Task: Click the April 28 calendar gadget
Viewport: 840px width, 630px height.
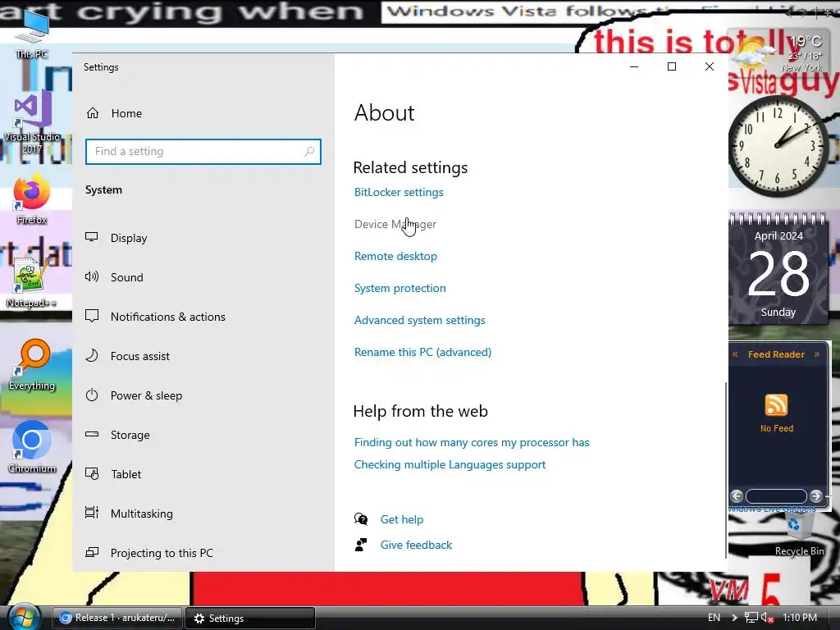Action: [x=778, y=269]
